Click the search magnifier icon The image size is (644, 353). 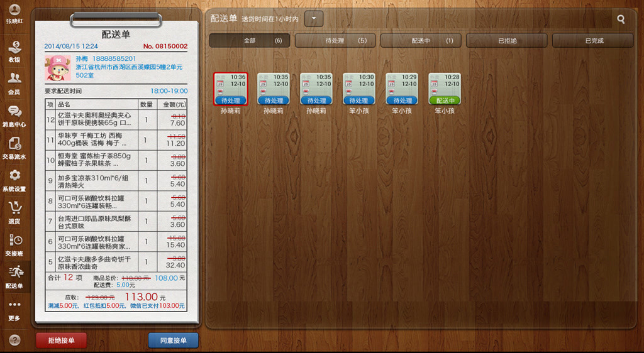[x=621, y=19]
